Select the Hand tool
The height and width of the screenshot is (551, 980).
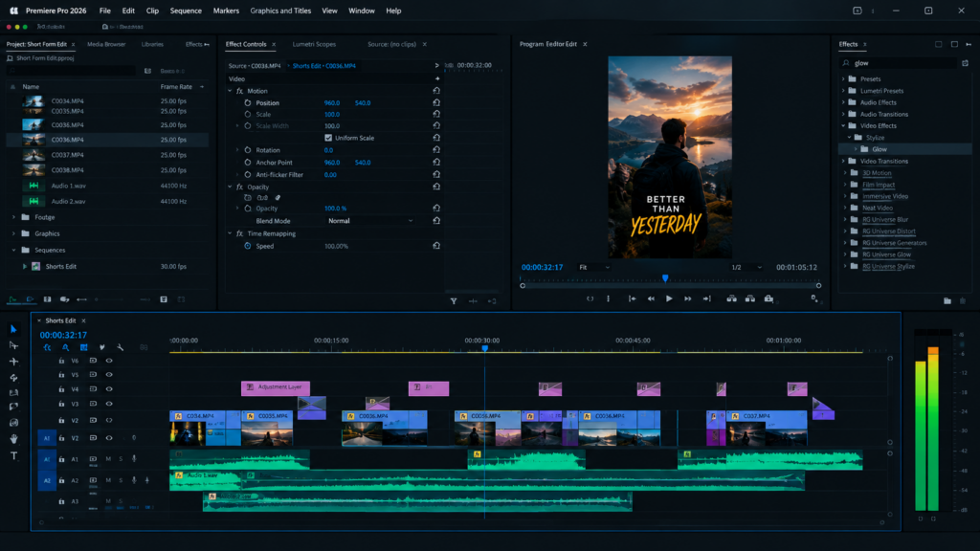[x=13, y=439]
